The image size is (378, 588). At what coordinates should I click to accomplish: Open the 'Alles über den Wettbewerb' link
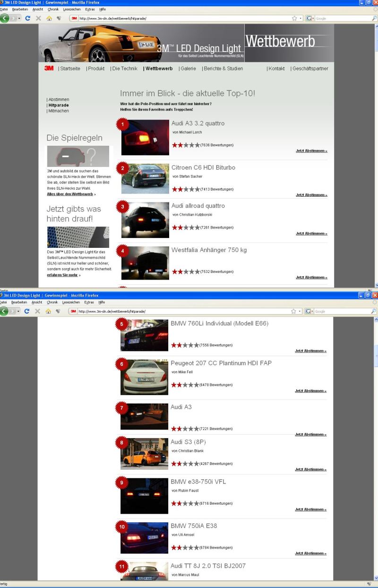click(x=70, y=194)
